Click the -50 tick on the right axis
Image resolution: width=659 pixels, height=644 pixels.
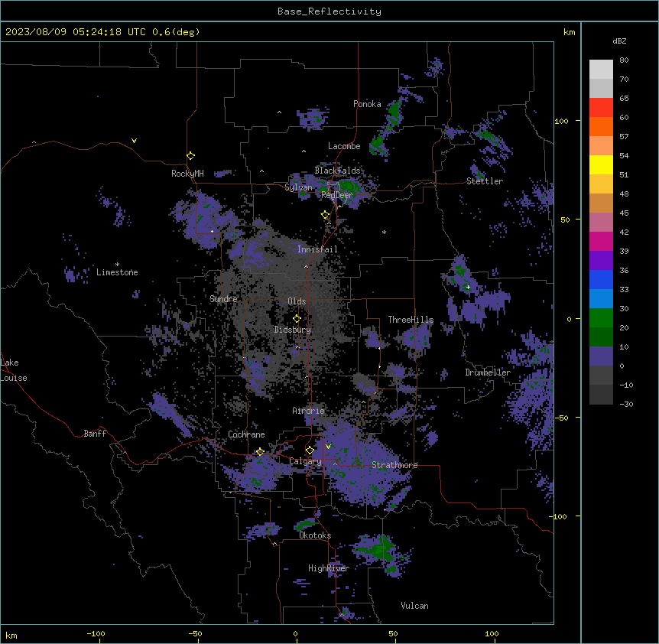[561, 418]
